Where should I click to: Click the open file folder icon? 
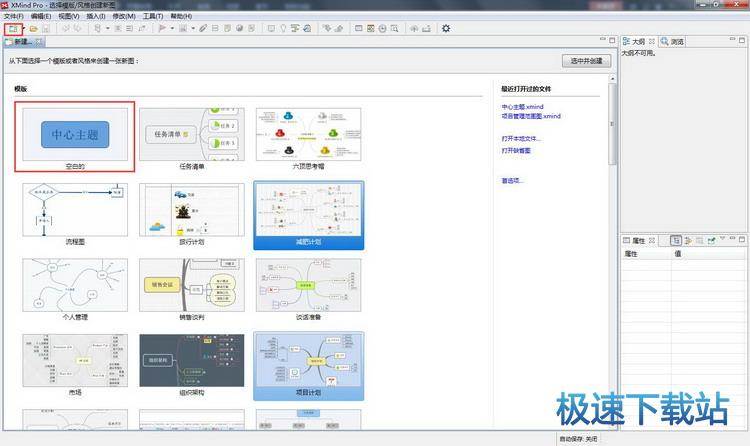click(x=34, y=28)
